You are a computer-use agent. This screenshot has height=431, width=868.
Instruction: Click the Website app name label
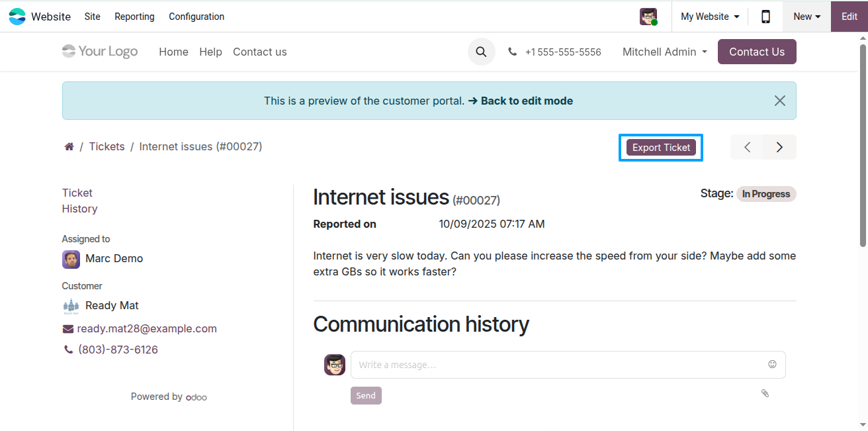(x=51, y=17)
